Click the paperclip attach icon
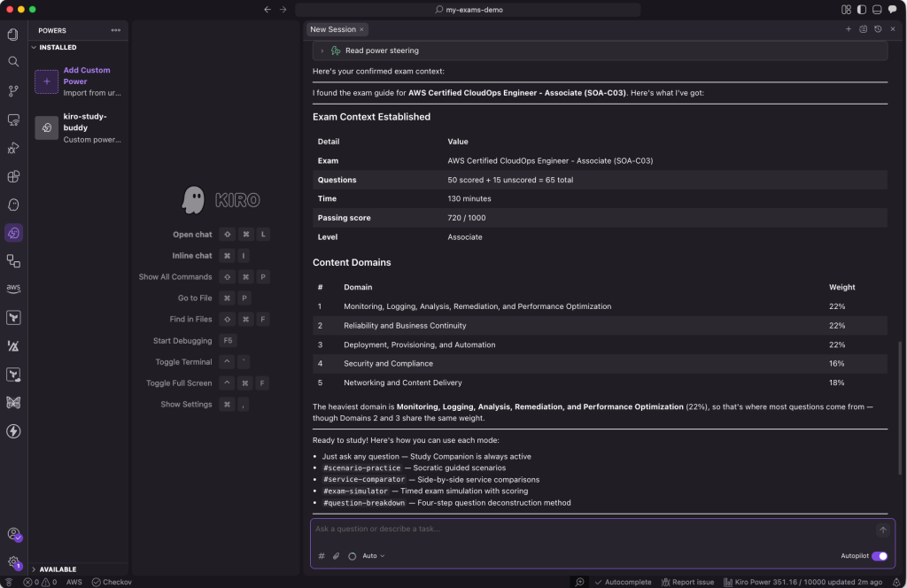The width and height of the screenshot is (907, 588). [336, 555]
